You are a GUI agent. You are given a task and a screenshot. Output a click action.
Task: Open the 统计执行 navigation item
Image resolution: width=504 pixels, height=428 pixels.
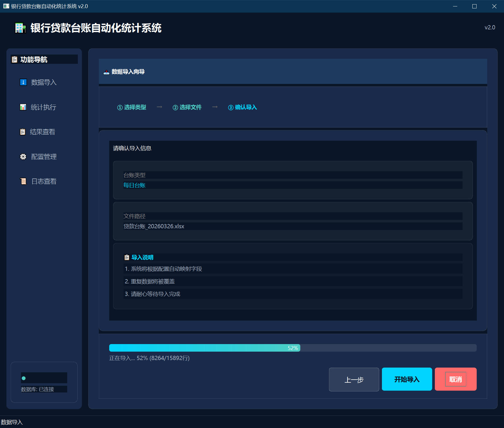(43, 107)
